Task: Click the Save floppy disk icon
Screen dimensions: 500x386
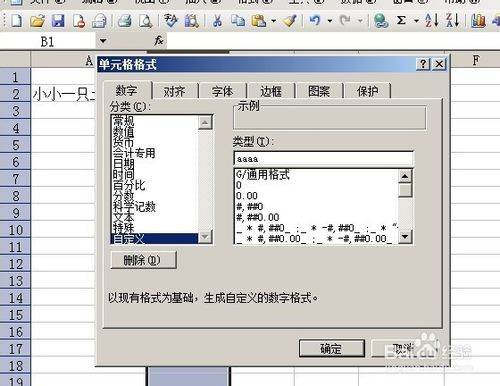Action: [58, 21]
